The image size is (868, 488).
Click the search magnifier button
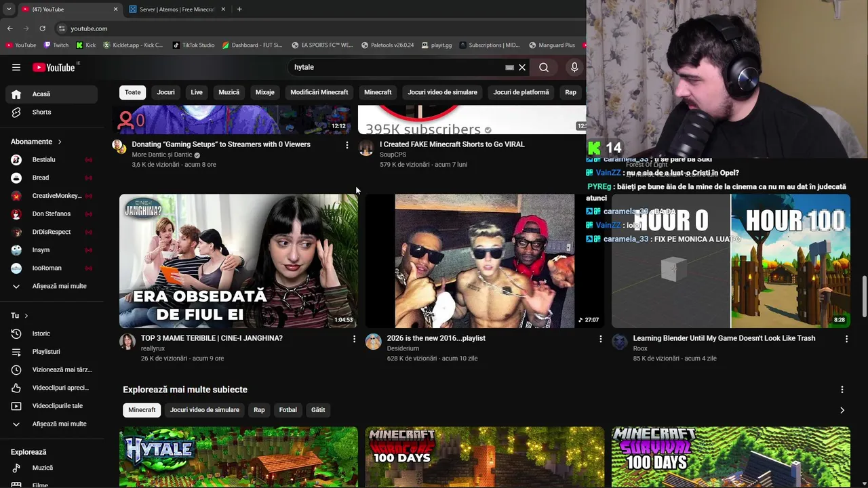[x=544, y=67]
